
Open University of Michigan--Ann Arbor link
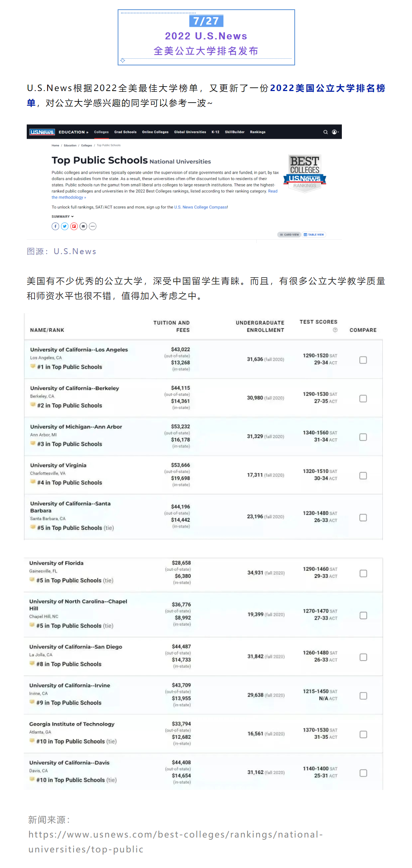(76, 427)
